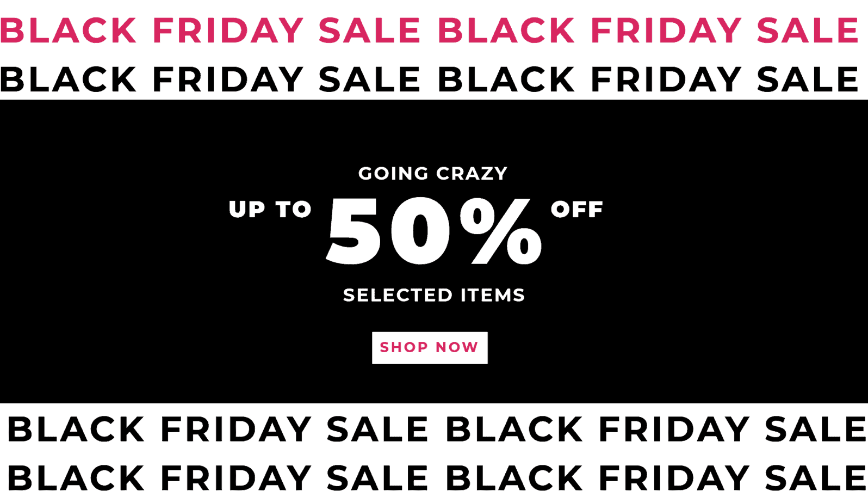Click left BLACK FRIDAY SALE just below black banner
Image resolution: width=868 pixels, height=503 pixels.
(218, 429)
